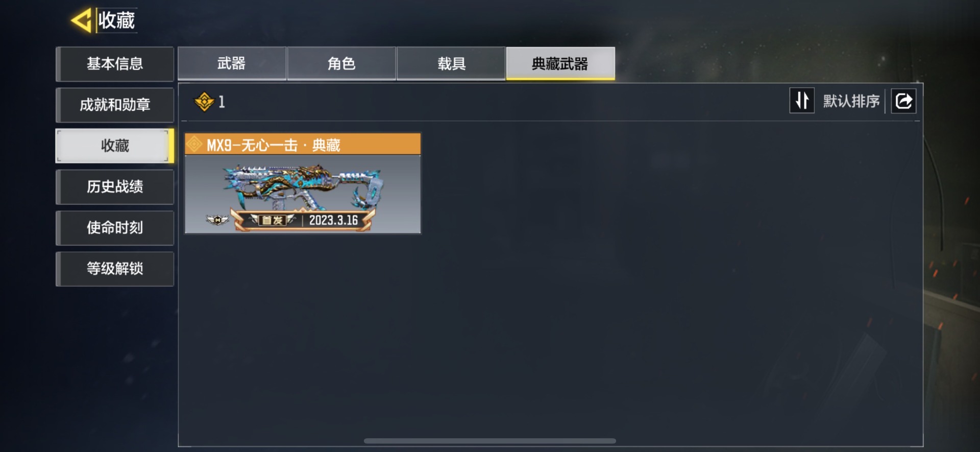Toggle the sort order arrows icon

pos(802,101)
